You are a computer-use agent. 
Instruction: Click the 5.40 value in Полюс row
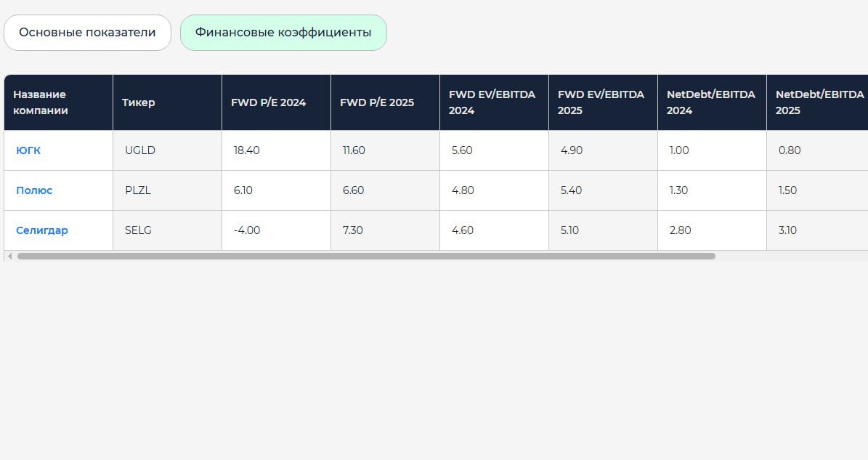pyautogui.click(x=571, y=190)
